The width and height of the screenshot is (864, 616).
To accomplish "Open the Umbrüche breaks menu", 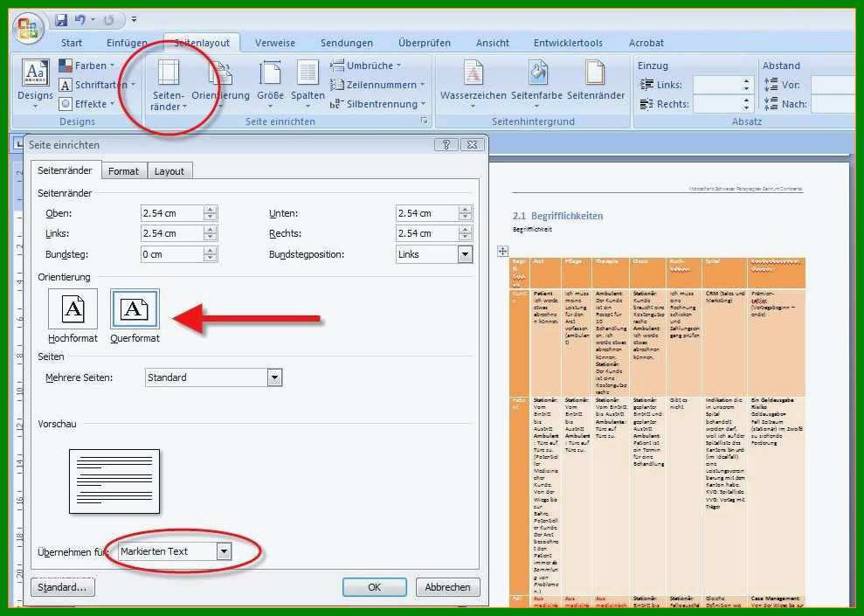I will tap(366, 66).
